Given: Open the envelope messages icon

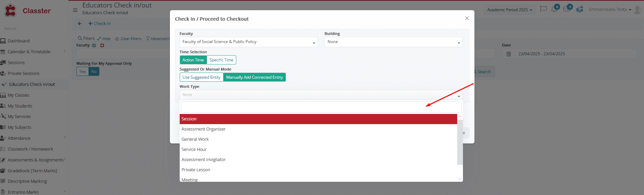Looking at the screenshot, I should coord(567,9).
